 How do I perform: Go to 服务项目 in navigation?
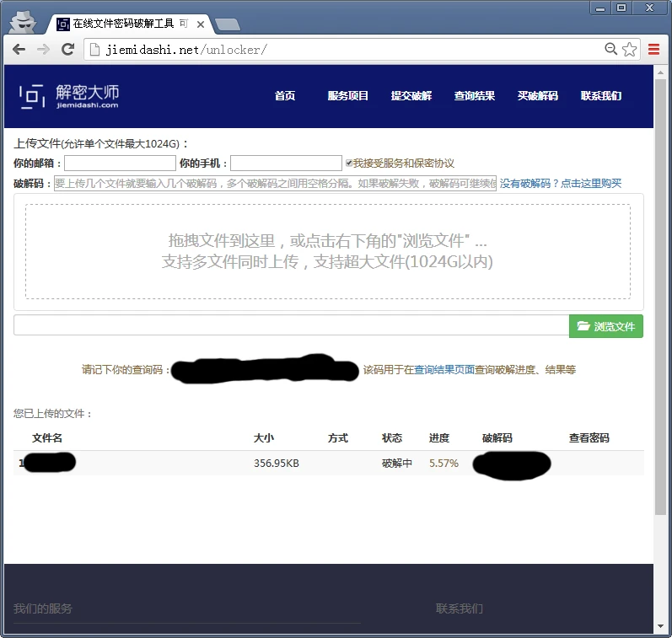pos(347,96)
